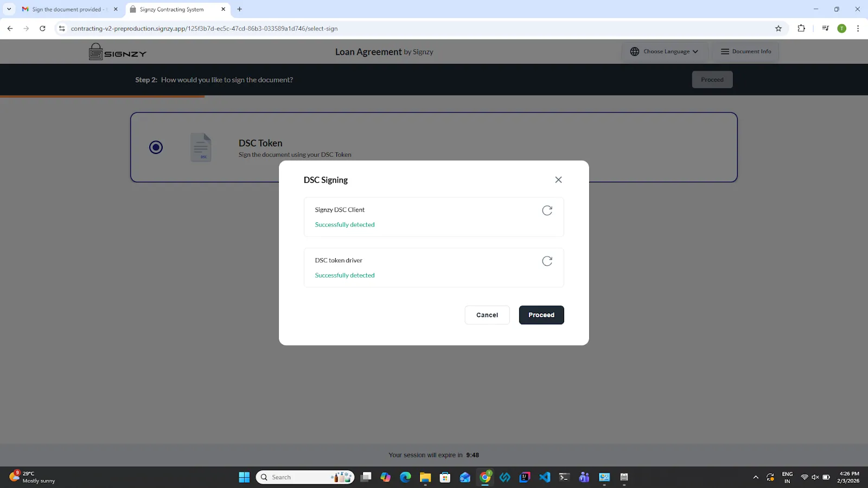Open Microsoft Edge from taskbar
The height and width of the screenshot is (488, 868).
point(405,477)
